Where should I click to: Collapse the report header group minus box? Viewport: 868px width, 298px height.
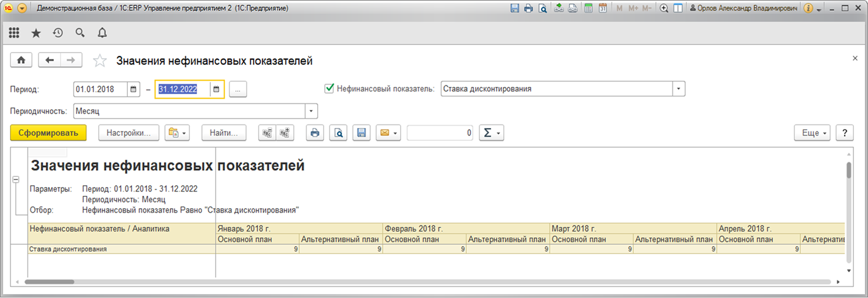[16, 180]
